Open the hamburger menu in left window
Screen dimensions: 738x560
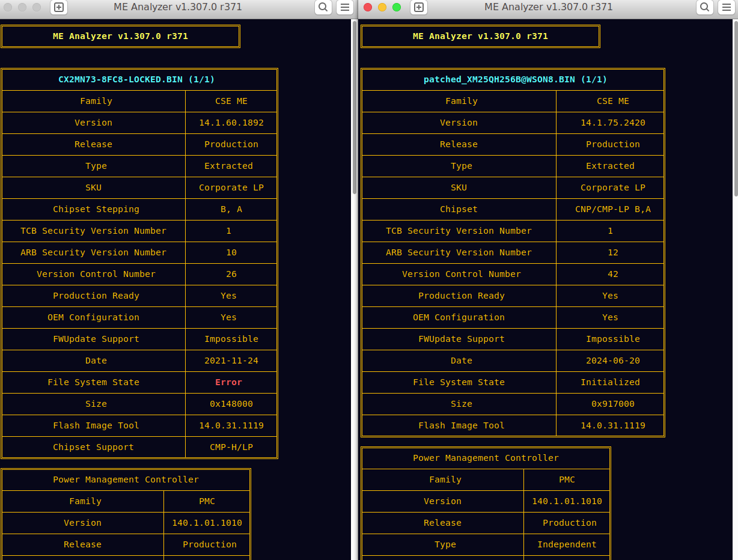[x=344, y=7]
